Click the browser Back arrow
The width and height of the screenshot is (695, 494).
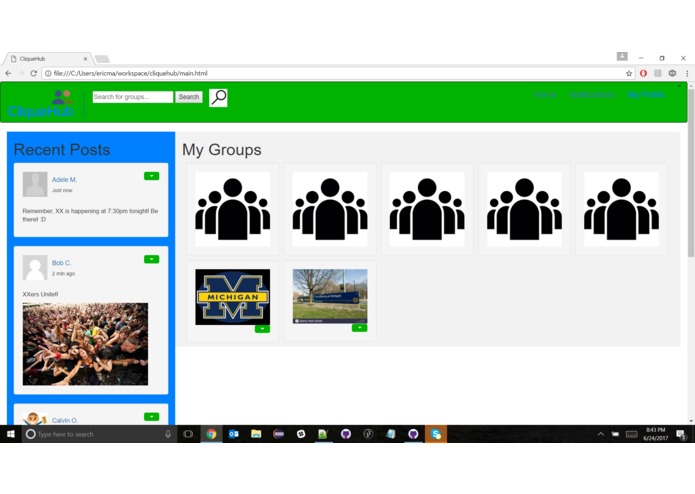[8, 74]
